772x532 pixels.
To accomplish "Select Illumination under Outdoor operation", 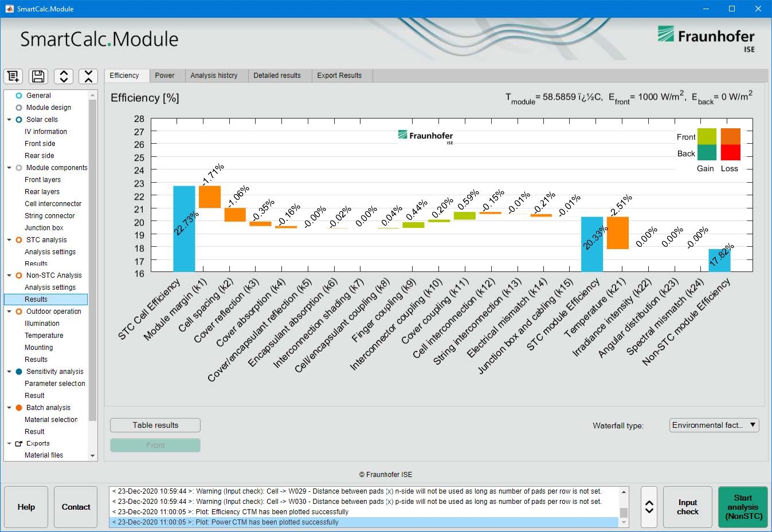I will point(42,324).
